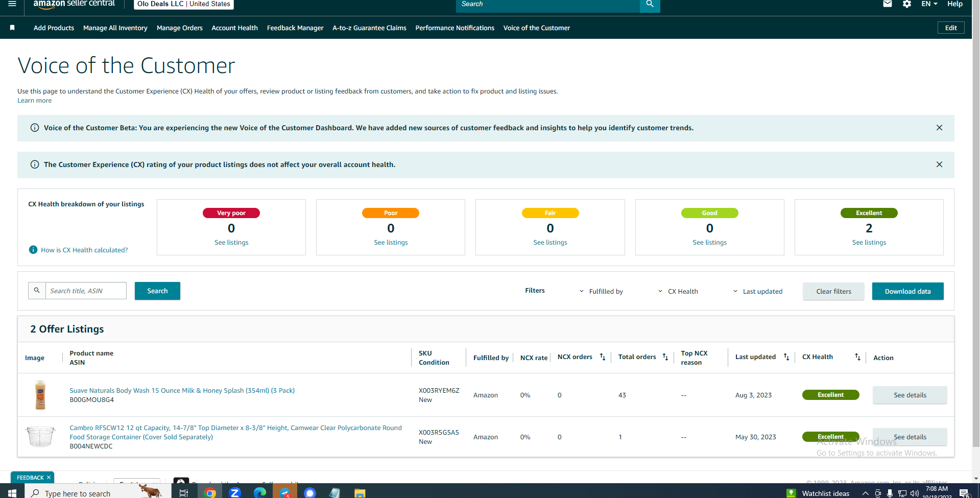
Task: Open the notification center icon
Action: click(964, 493)
